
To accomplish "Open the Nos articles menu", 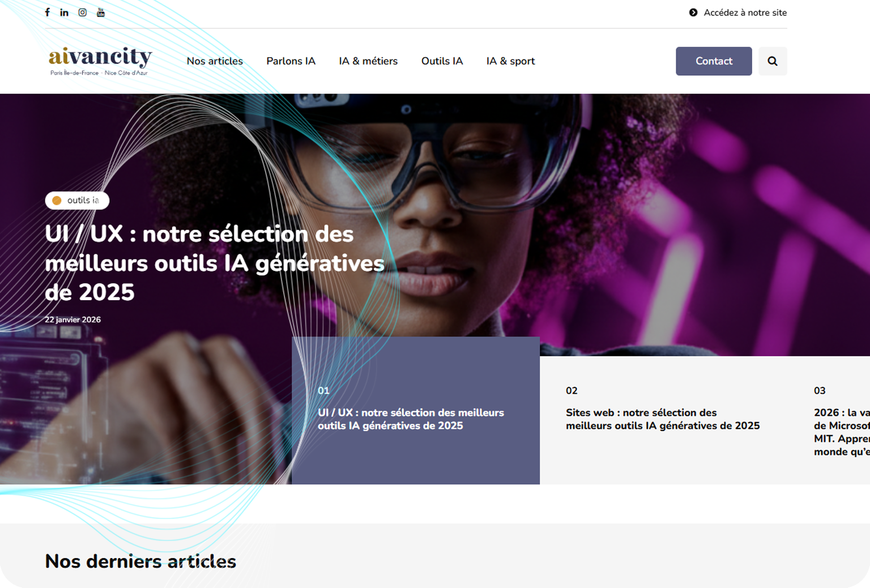I will tap(215, 61).
